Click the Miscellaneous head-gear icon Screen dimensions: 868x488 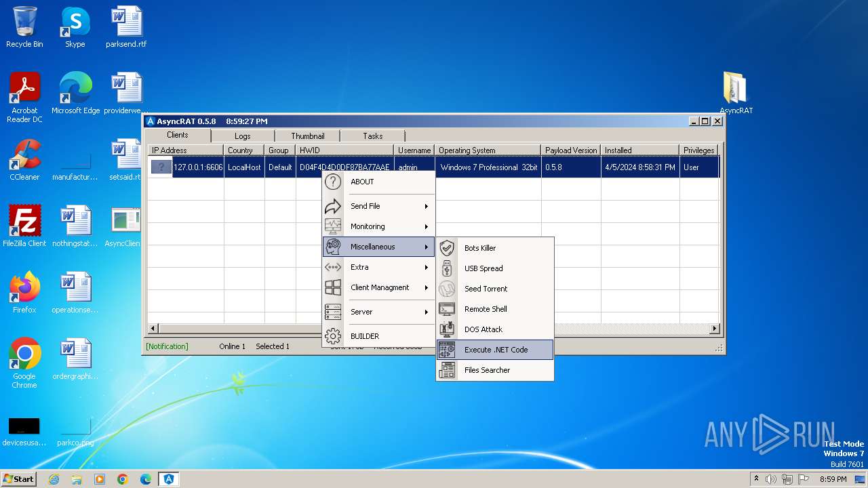click(x=332, y=247)
